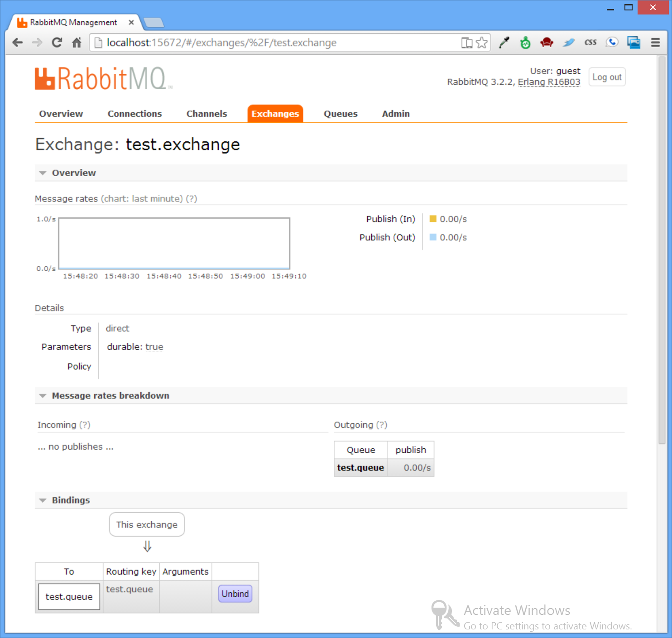Maximize the browser window
The image size is (672, 638).
point(629,7)
